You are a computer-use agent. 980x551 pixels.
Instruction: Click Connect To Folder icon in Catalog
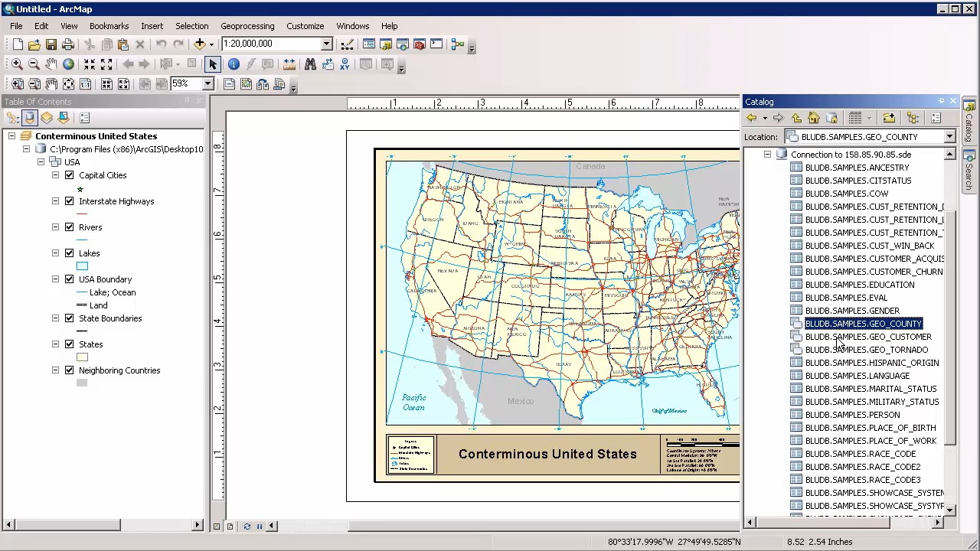coord(889,118)
